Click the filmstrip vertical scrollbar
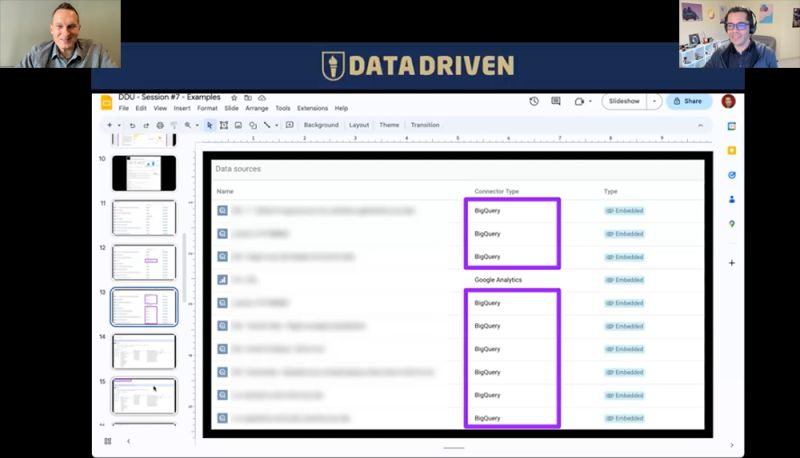Screen dimensions: 800x458 pyautogui.click(x=184, y=267)
